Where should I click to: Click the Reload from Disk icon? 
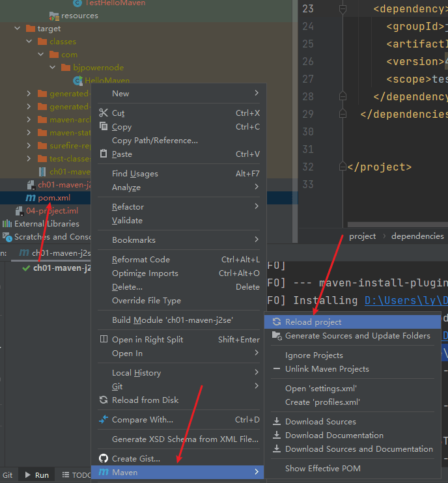point(104,400)
